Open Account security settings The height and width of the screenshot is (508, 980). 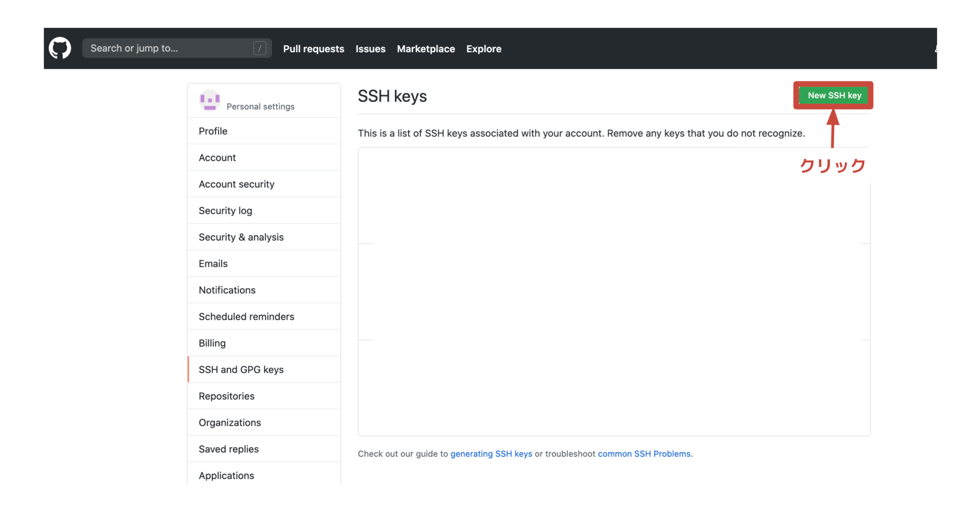(236, 184)
